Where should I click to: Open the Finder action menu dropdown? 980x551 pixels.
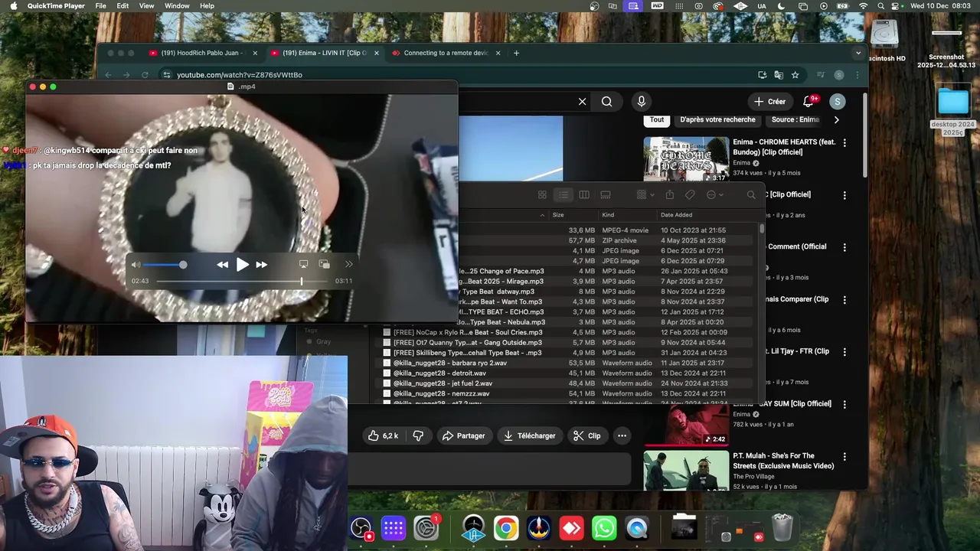click(714, 195)
